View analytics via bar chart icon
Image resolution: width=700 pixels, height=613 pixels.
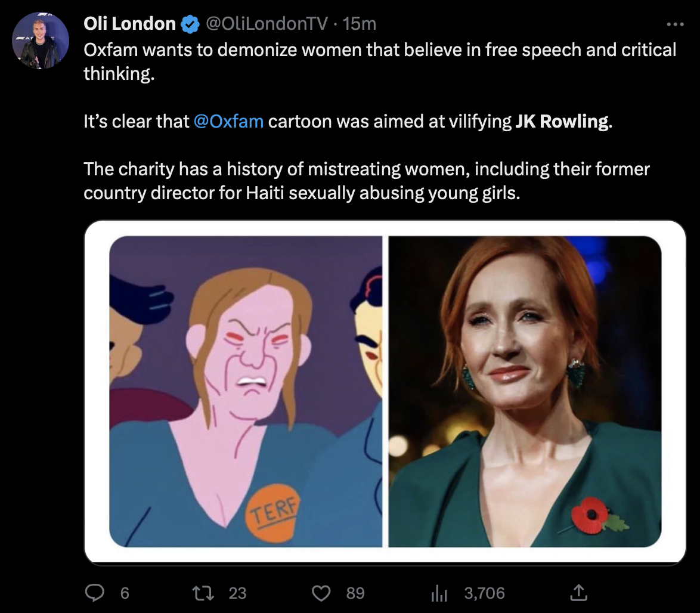(439, 593)
